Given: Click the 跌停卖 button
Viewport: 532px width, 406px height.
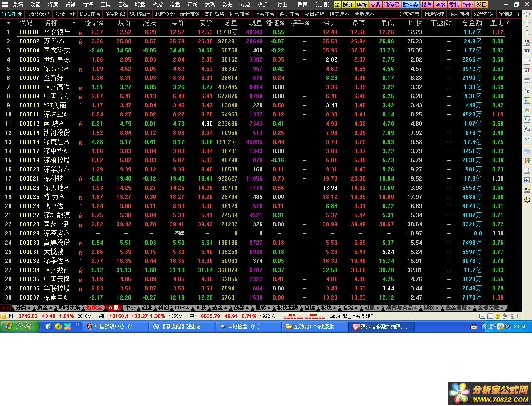Looking at the screenshot, I should pos(410,5).
